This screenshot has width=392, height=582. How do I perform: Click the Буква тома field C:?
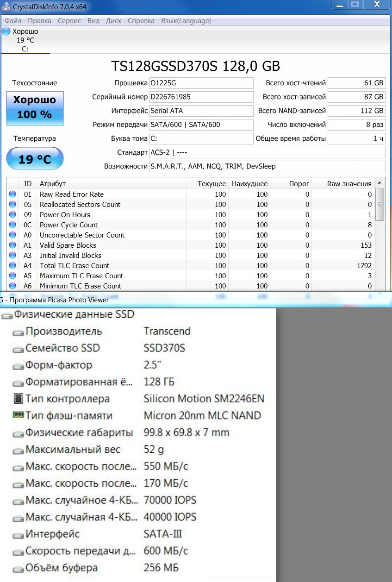(201, 138)
